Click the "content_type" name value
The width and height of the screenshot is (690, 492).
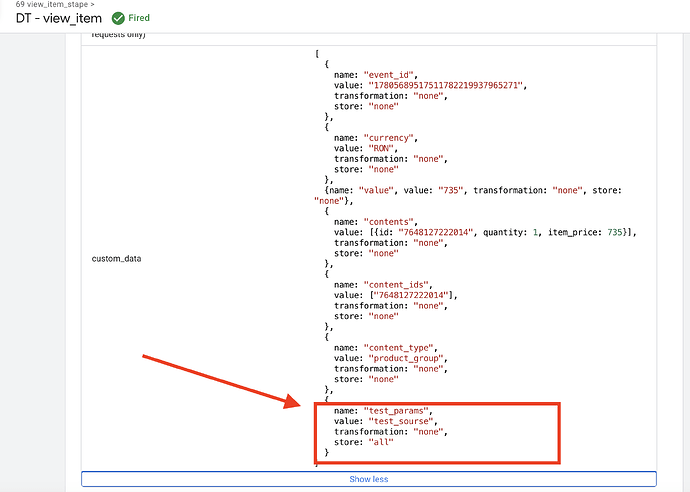(x=399, y=348)
